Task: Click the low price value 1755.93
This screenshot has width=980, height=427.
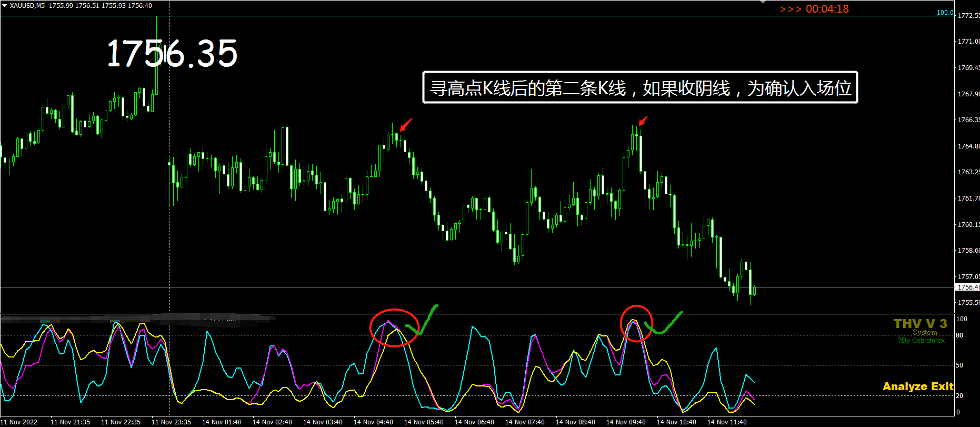Action: coord(114,6)
